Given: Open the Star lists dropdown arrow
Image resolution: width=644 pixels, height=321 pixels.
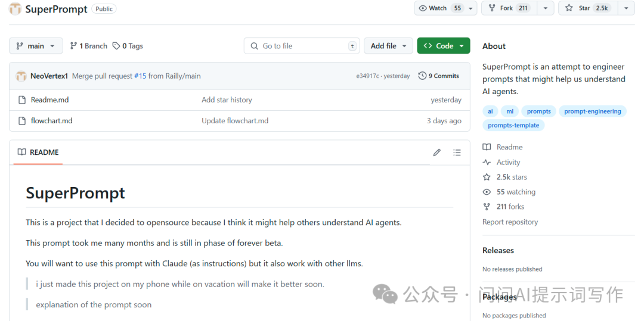Looking at the screenshot, I should [626, 8].
